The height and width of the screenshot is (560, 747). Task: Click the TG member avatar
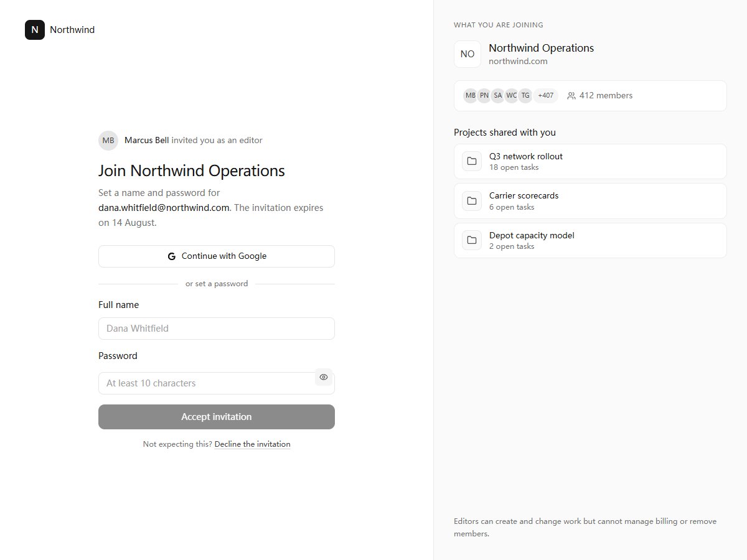pos(525,96)
